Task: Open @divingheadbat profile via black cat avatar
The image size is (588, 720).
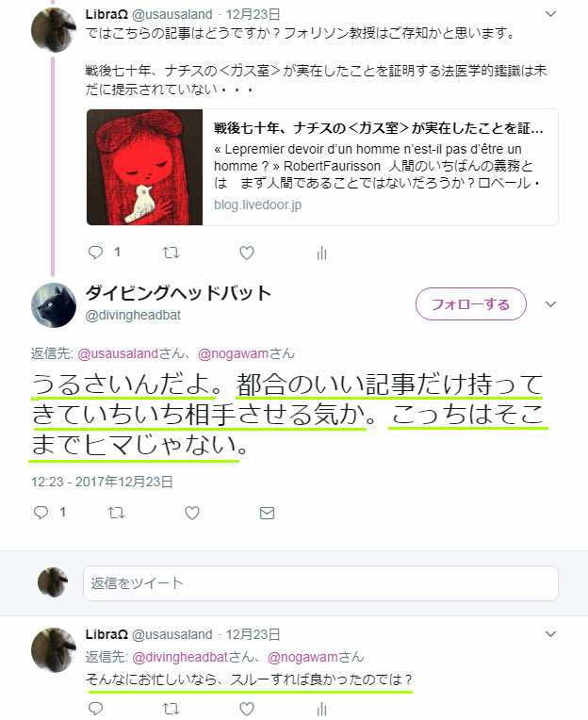Action: [54, 305]
